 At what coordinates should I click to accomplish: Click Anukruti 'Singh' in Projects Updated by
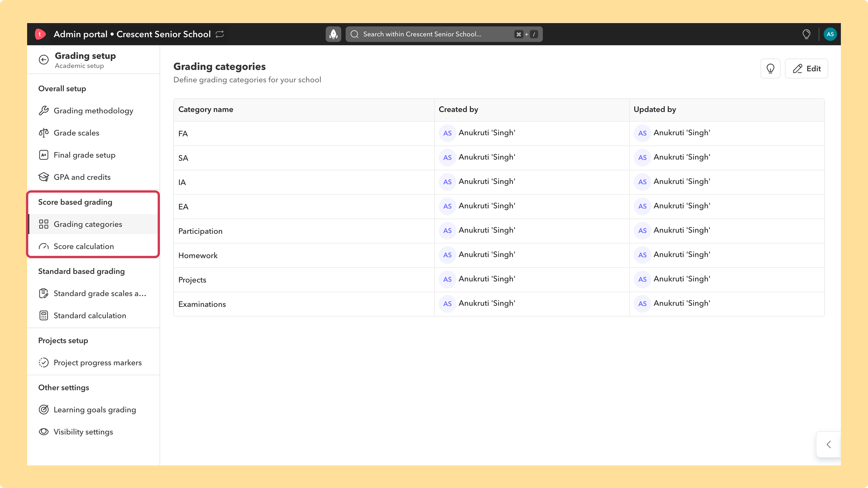[682, 279]
